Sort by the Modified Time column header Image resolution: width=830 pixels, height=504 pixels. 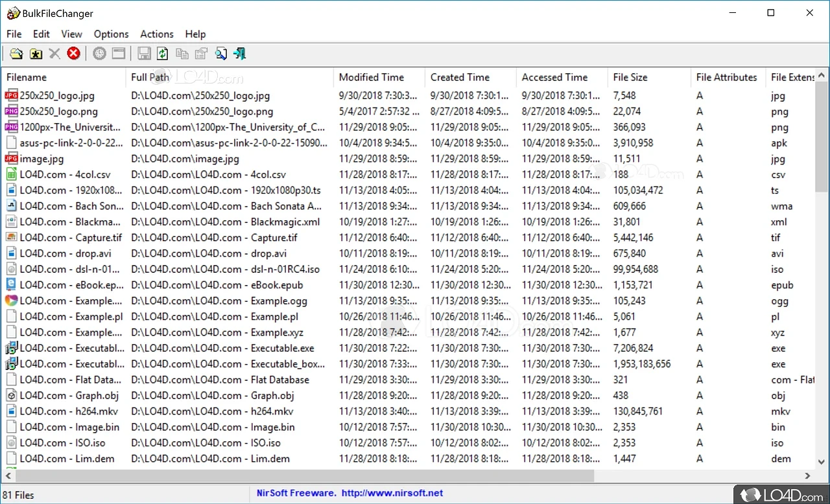[x=379, y=77]
